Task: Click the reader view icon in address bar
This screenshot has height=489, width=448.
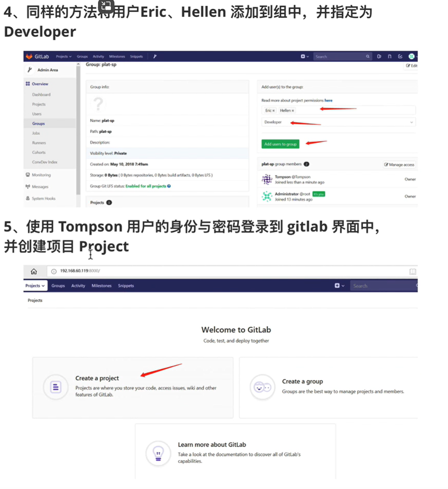Action: [412, 272]
